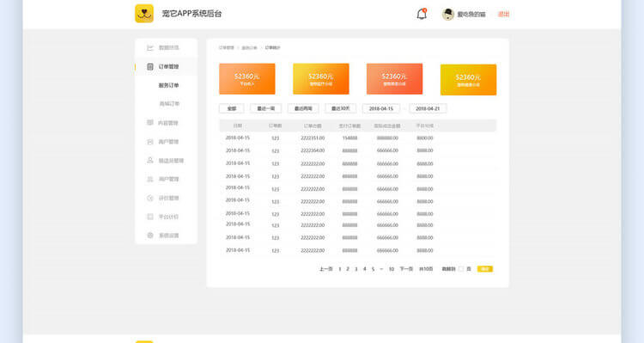Go to page 3

click(x=356, y=269)
